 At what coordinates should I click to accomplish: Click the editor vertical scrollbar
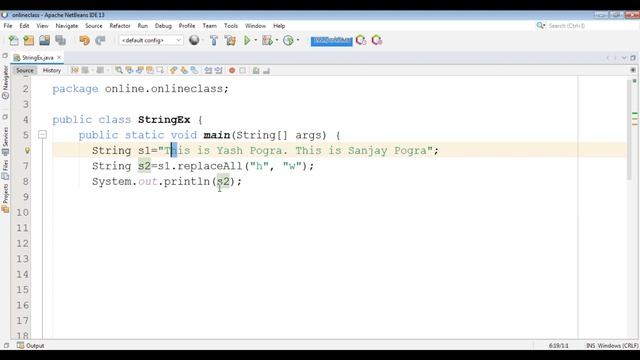(x=629, y=131)
